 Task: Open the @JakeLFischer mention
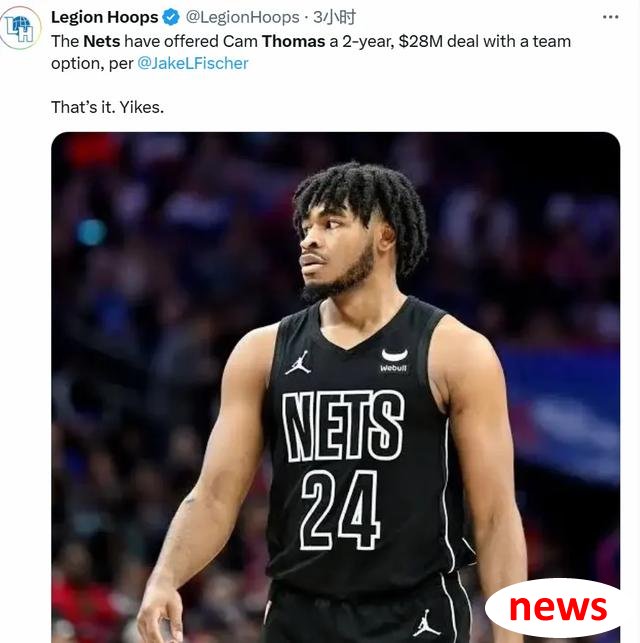pos(193,64)
